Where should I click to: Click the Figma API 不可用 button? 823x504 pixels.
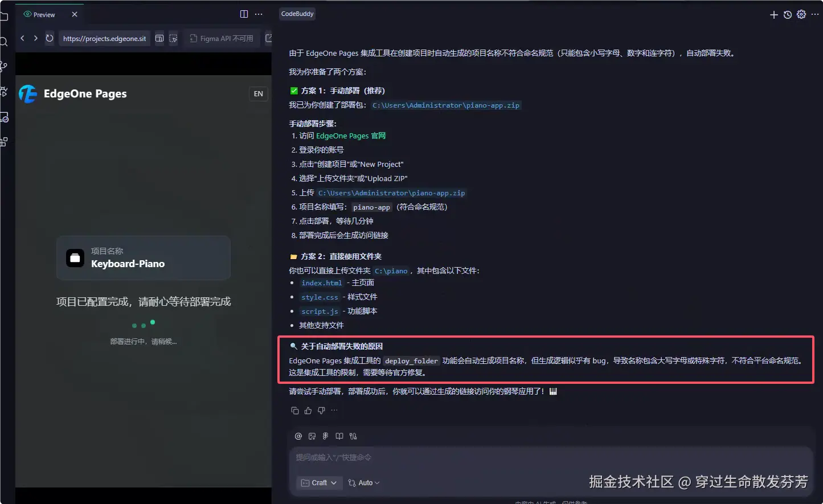(x=222, y=38)
